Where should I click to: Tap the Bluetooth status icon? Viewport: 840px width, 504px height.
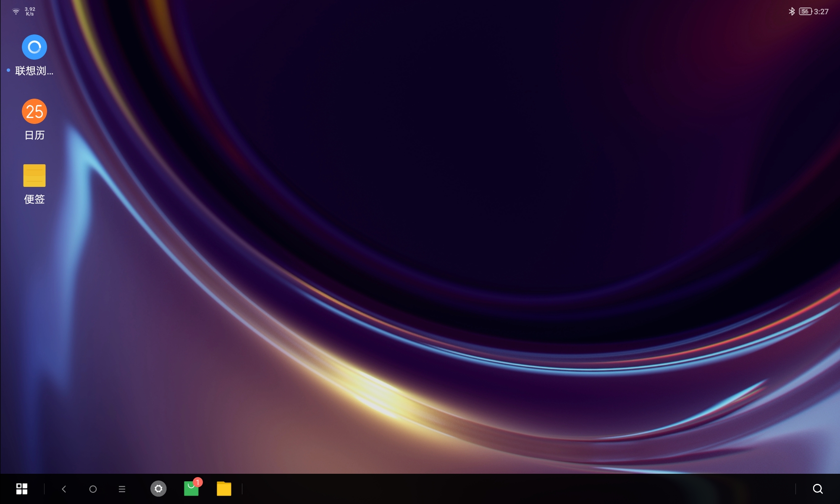pyautogui.click(x=791, y=11)
